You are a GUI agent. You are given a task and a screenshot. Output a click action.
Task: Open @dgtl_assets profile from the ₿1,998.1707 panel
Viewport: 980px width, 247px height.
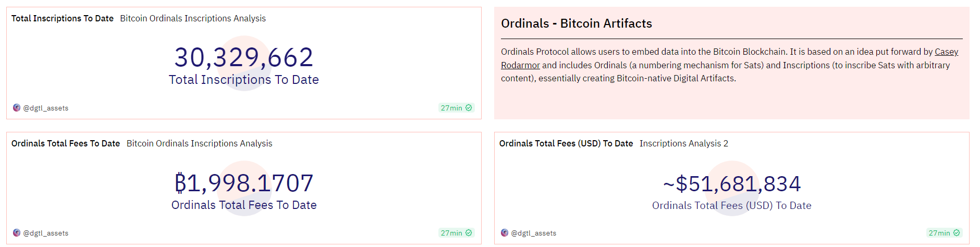pos(46,233)
